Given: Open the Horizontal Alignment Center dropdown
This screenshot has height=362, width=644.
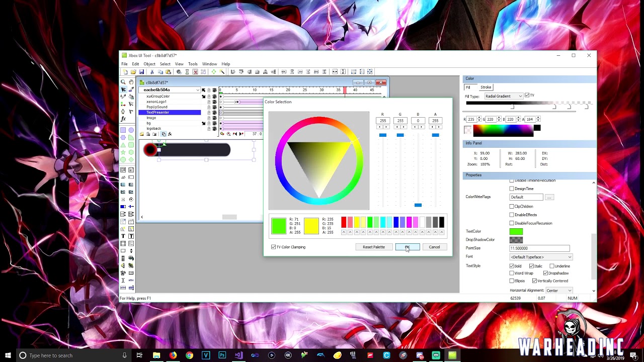Looking at the screenshot, I should point(559,291).
